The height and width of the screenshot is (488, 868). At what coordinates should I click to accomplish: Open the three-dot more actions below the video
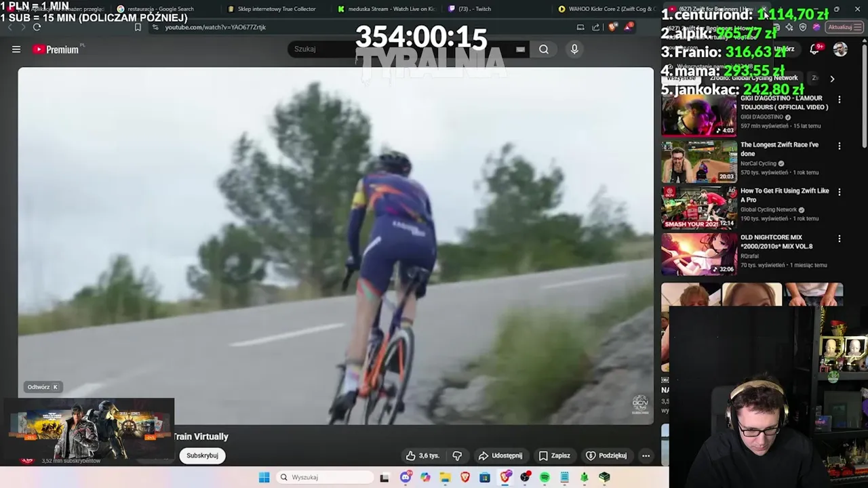point(646,455)
